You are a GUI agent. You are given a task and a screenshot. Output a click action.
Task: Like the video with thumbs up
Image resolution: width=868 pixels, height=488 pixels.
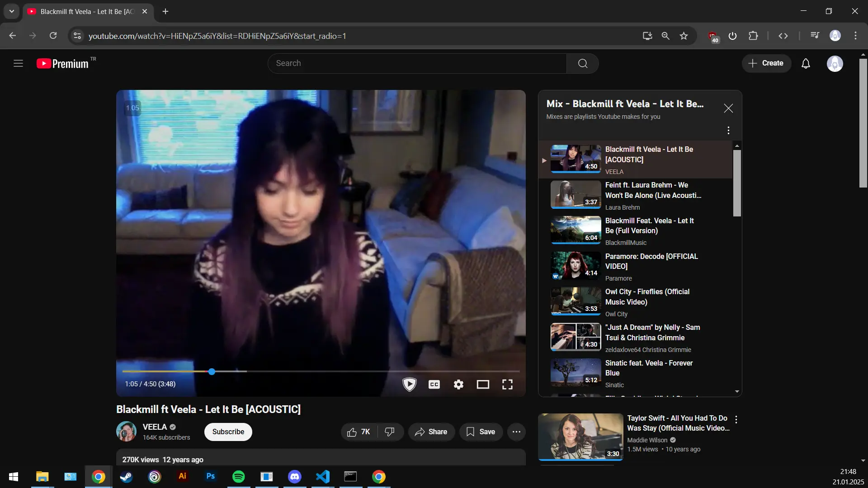359,432
